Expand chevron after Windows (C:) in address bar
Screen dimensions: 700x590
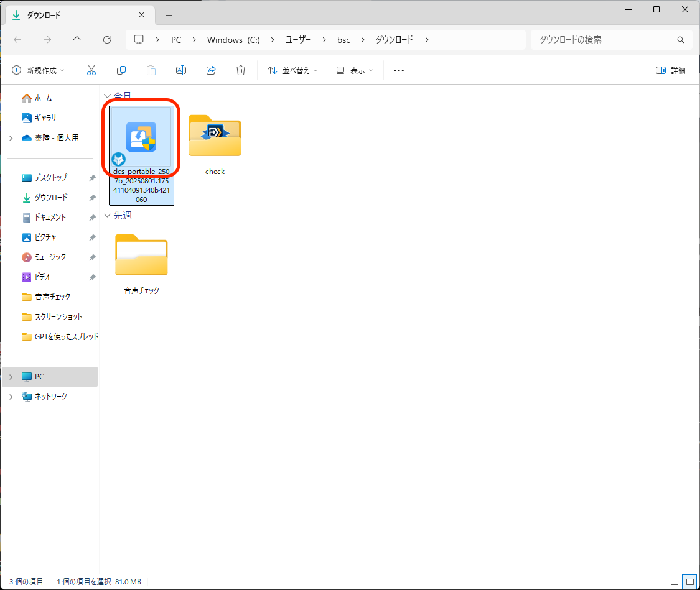273,40
